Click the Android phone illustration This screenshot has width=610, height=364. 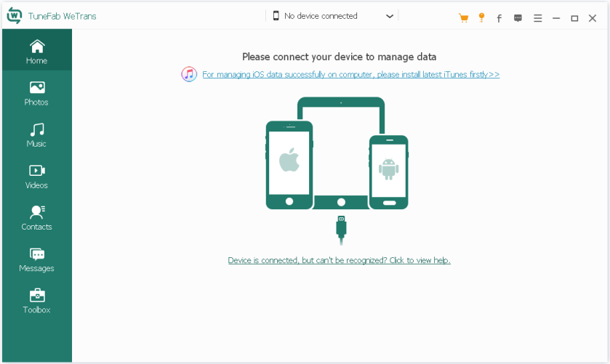click(x=388, y=171)
